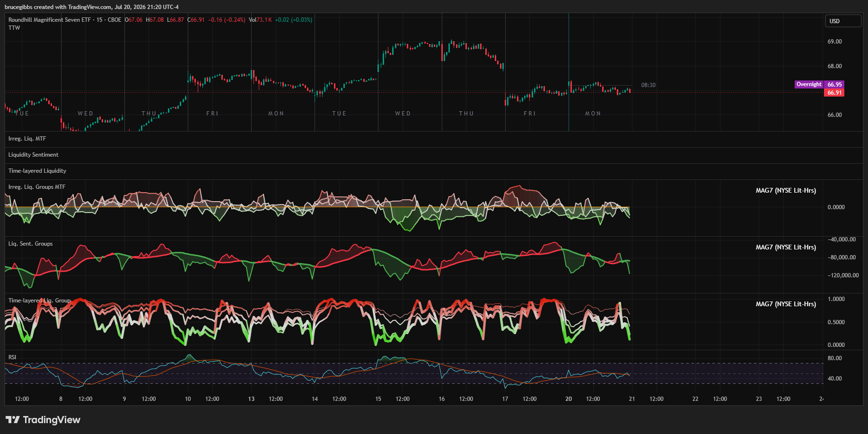Select the Liq. Sent. Groups indicator title
Image resolution: width=868 pixels, height=434 pixels.
(x=30, y=244)
